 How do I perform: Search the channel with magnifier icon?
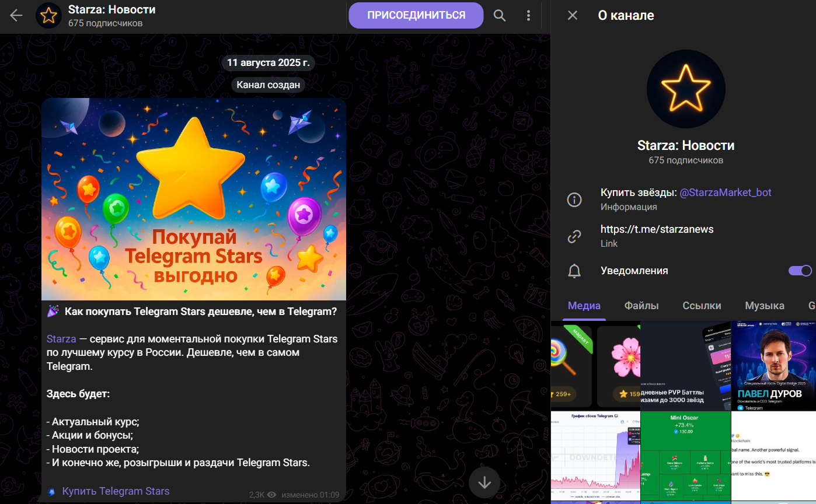[500, 16]
